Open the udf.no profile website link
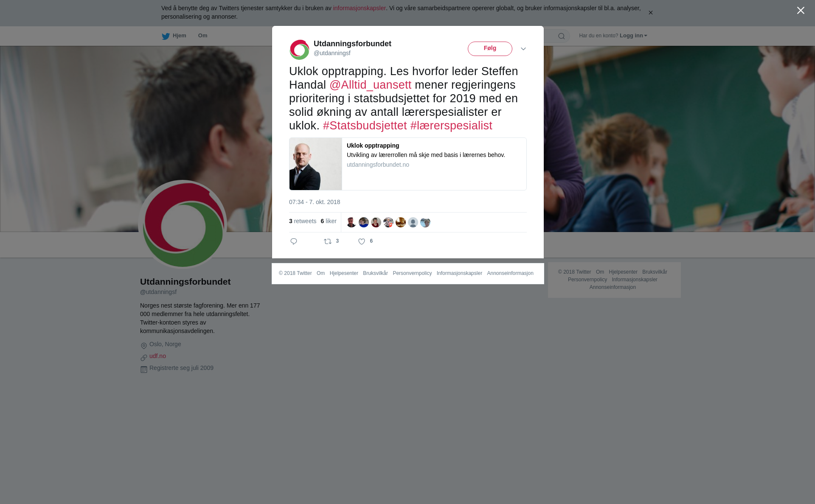 (157, 356)
